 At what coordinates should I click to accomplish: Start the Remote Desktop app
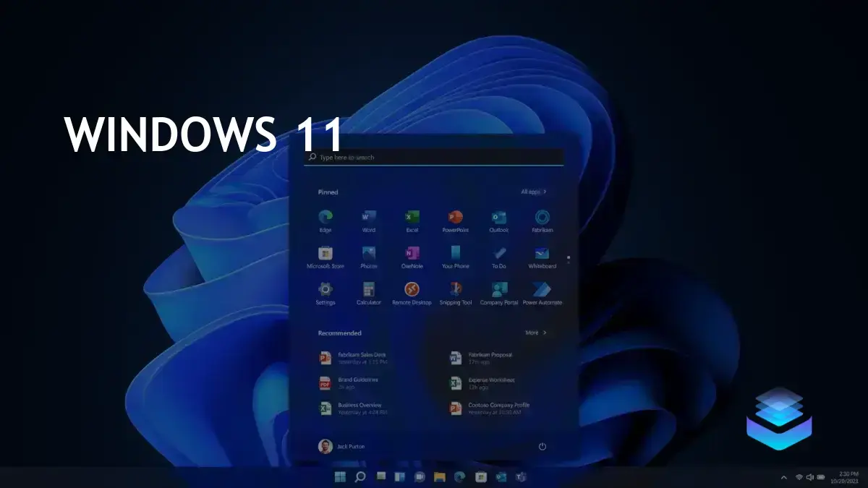(412, 291)
